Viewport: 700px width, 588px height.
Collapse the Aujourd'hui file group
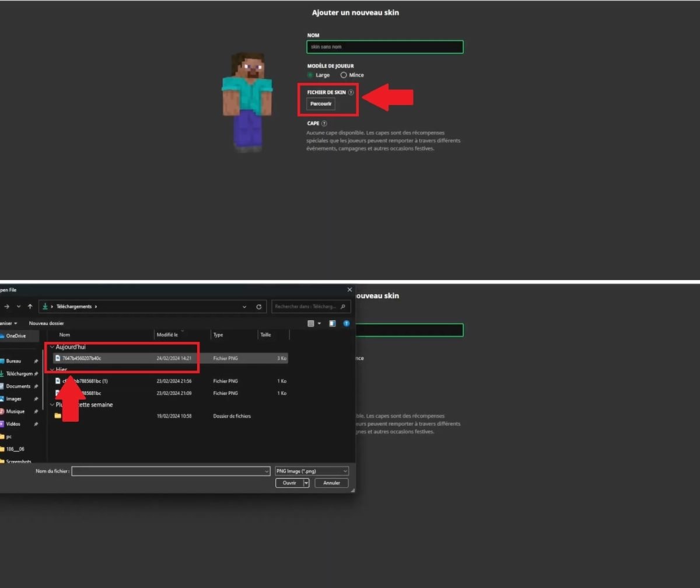[x=52, y=347]
